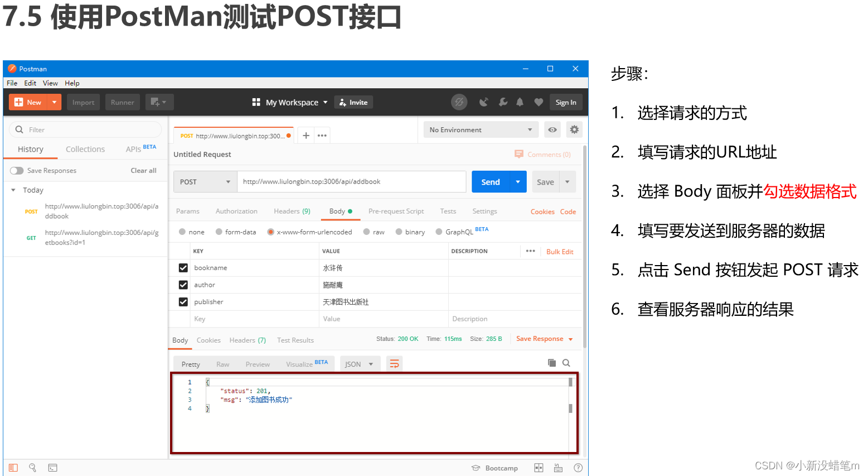Copy the response with copy icon
This screenshot has width=868, height=476.
[x=552, y=363]
